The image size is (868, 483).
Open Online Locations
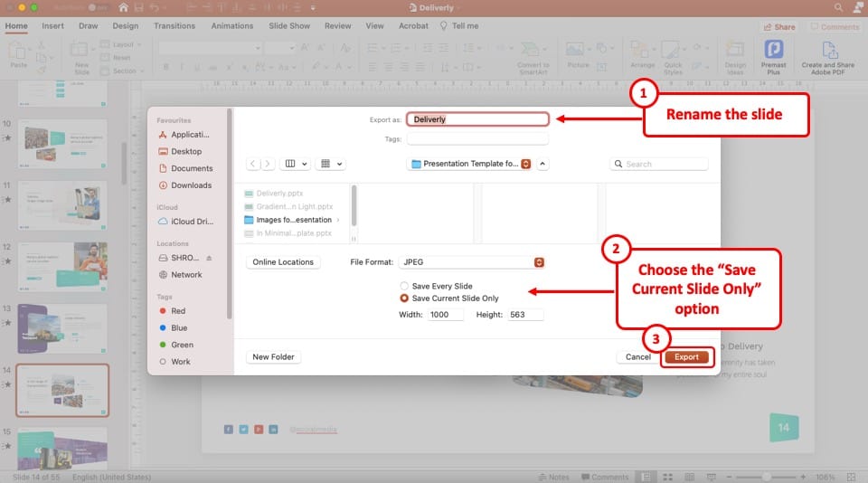click(x=283, y=262)
